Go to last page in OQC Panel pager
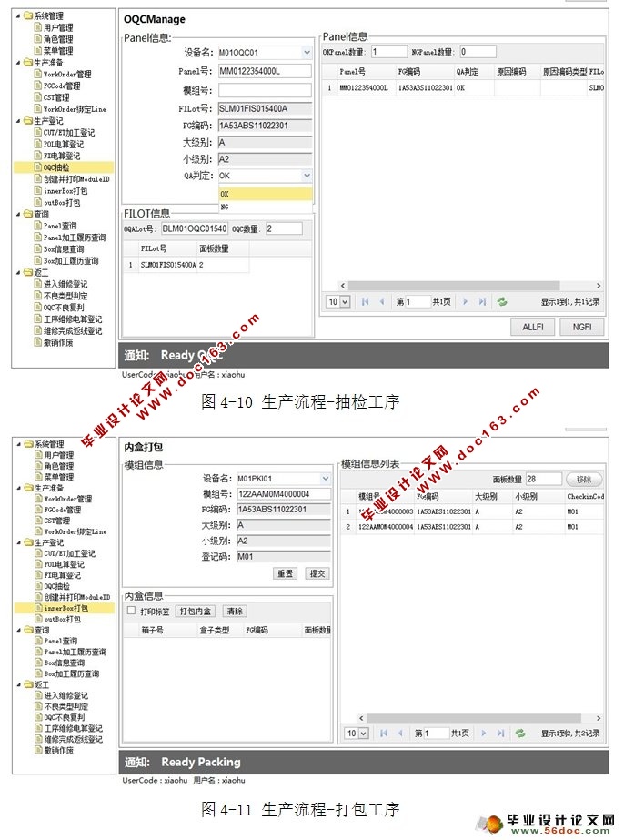 (x=482, y=301)
